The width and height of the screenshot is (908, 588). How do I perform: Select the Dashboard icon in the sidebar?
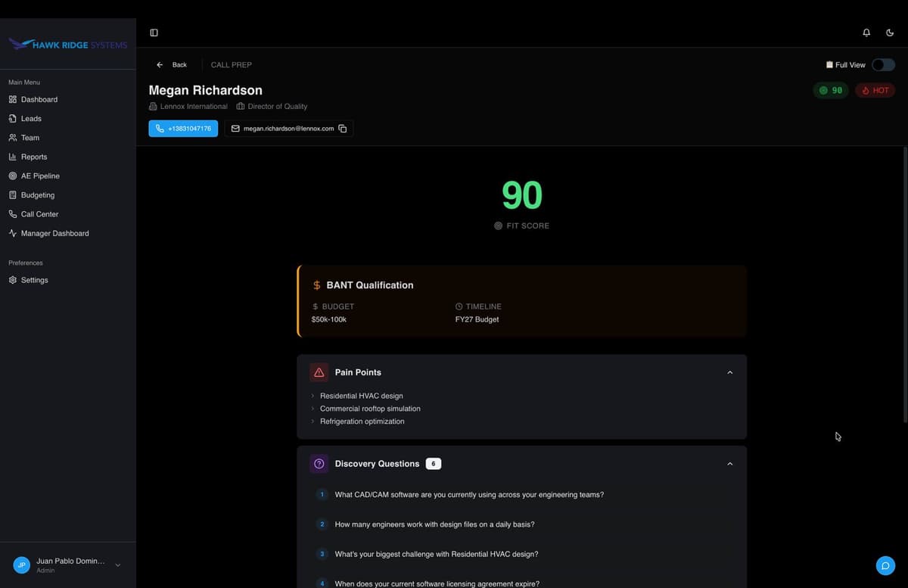(x=12, y=99)
